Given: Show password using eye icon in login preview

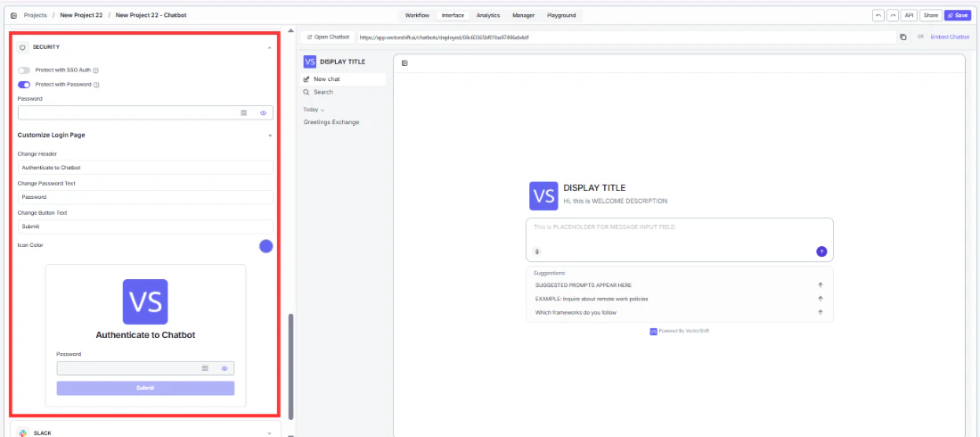Looking at the screenshot, I should click(225, 368).
